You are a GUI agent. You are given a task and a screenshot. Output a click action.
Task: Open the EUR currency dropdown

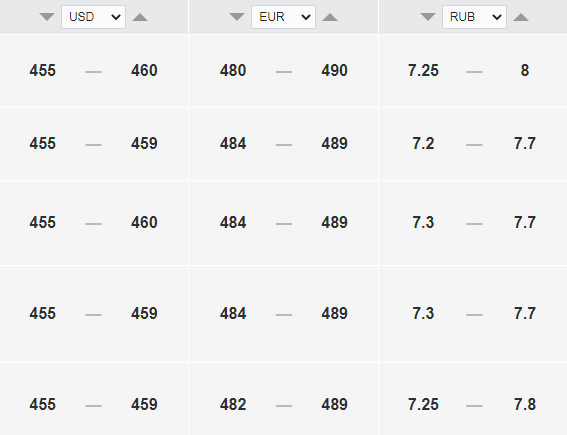(284, 17)
